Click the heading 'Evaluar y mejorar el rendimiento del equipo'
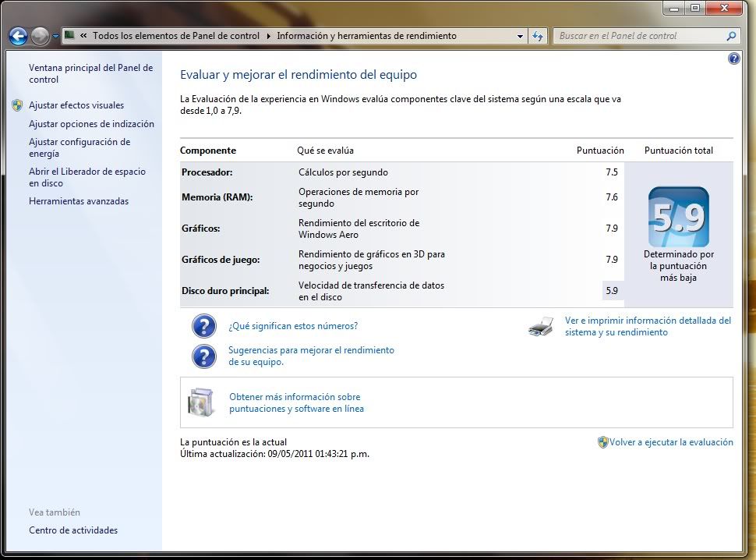756x560 pixels. coord(299,75)
